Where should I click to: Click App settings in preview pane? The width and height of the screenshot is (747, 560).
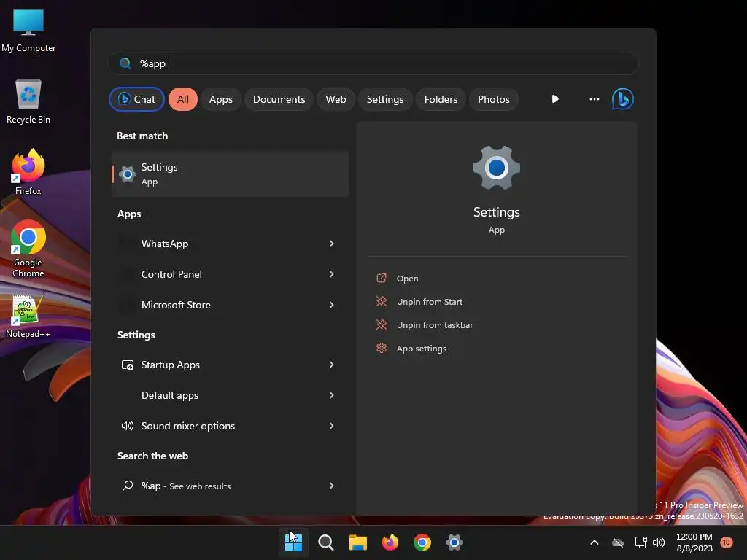pyautogui.click(x=421, y=349)
